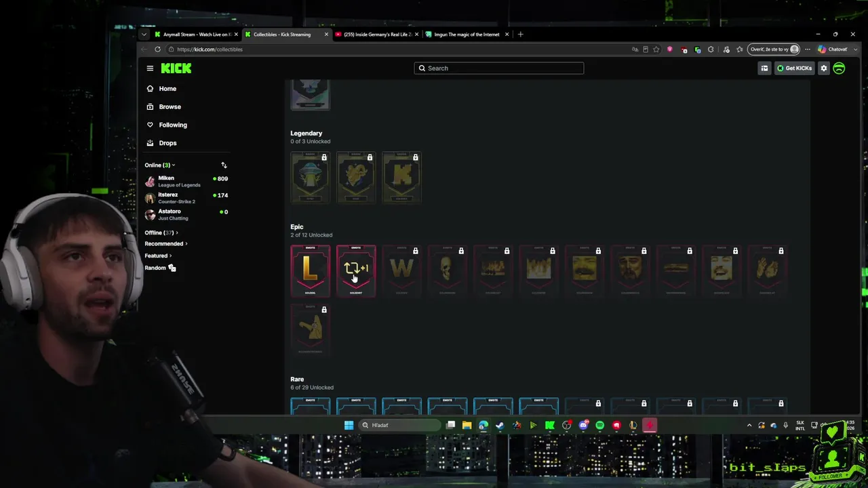Open the Following page

(x=167, y=125)
